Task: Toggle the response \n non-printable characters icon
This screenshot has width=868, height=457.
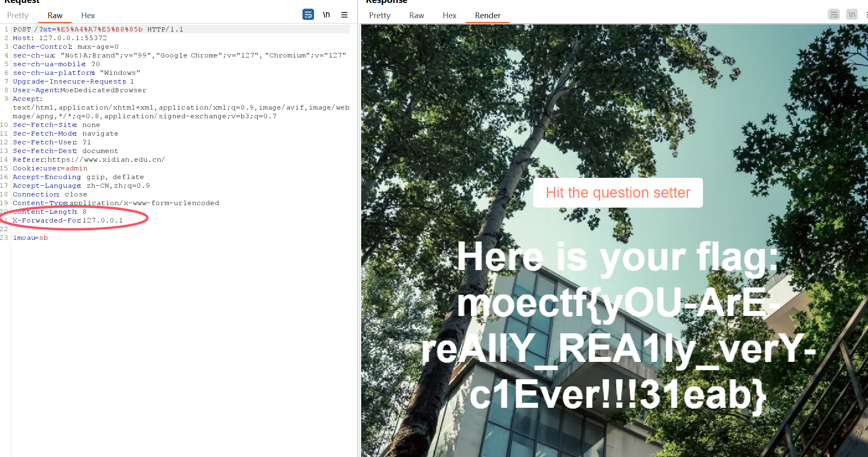Action: point(851,15)
